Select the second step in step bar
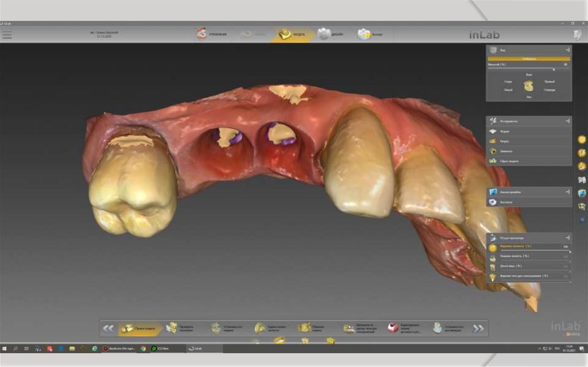This screenshot has width=588, height=367. point(181,329)
